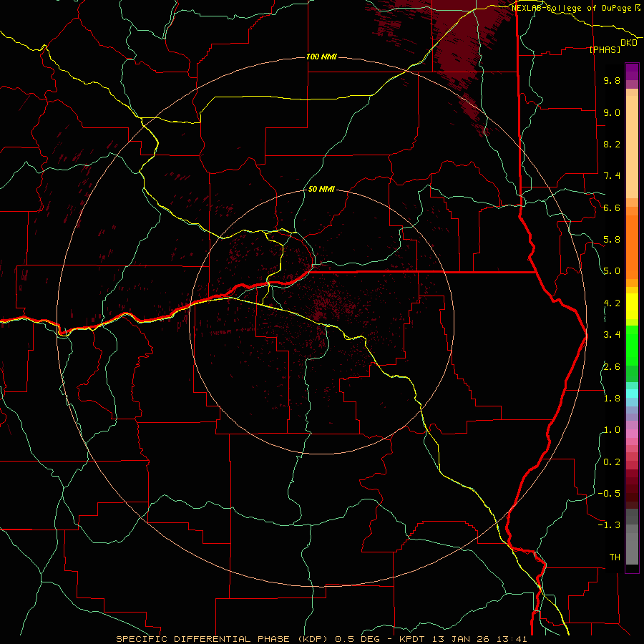
Task: Click the [PHAS] units label
Action: coord(605,50)
